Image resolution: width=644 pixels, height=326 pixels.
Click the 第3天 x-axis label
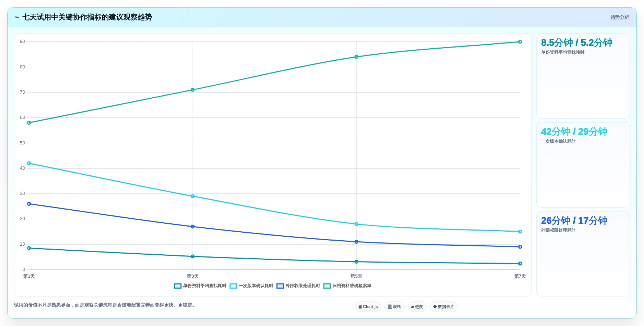(193, 276)
